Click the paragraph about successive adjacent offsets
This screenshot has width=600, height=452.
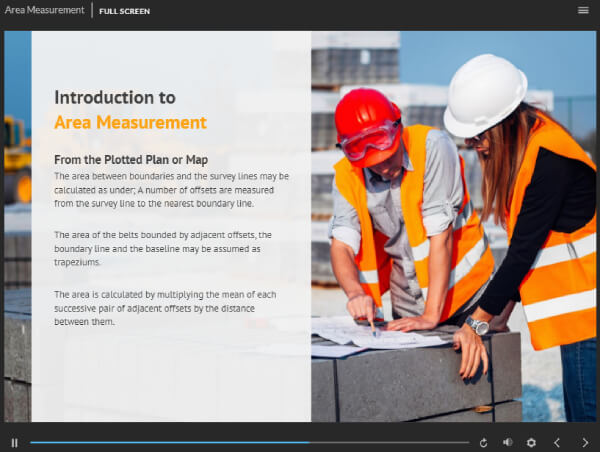(165, 308)
